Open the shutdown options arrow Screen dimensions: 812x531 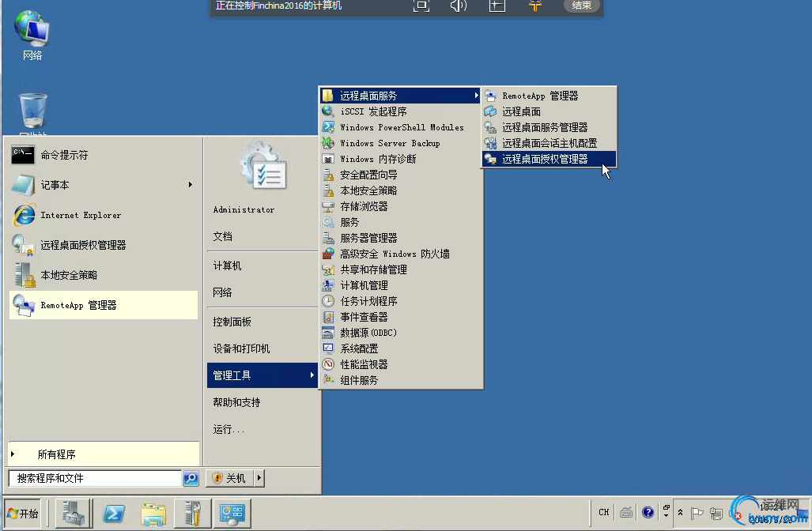point(259,478)
